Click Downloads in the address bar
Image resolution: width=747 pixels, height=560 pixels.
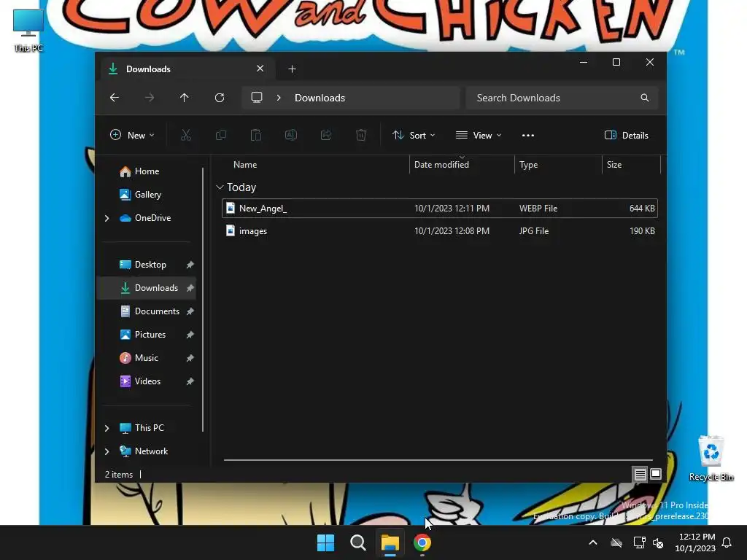click(320, 98)
